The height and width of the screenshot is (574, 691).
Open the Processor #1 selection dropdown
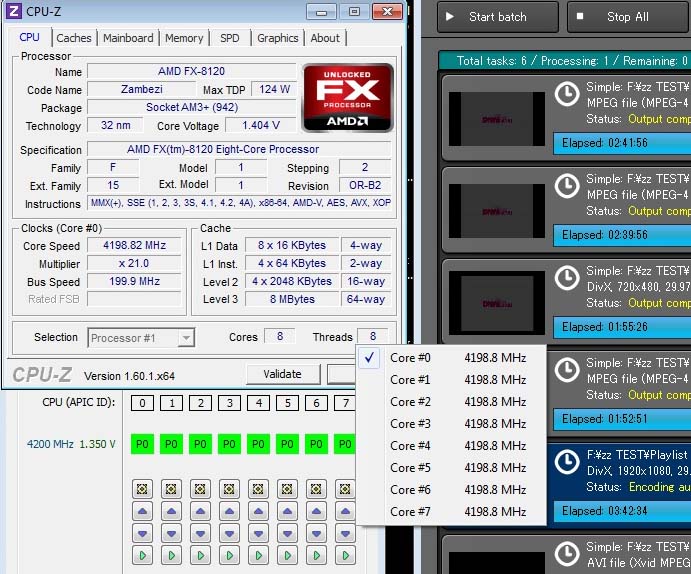141,338
